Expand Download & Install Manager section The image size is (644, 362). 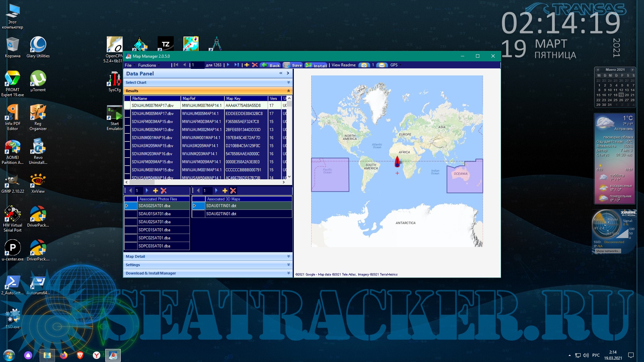tap(288, 273)
